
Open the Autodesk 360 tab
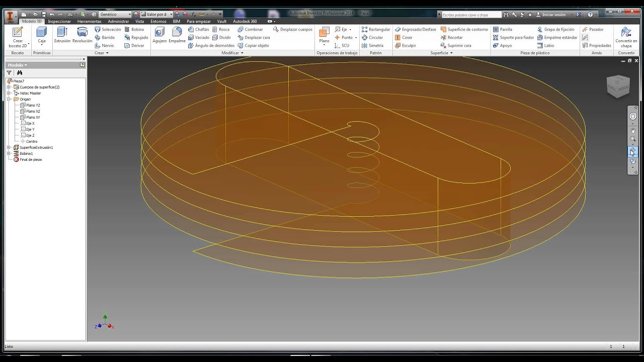245,22
